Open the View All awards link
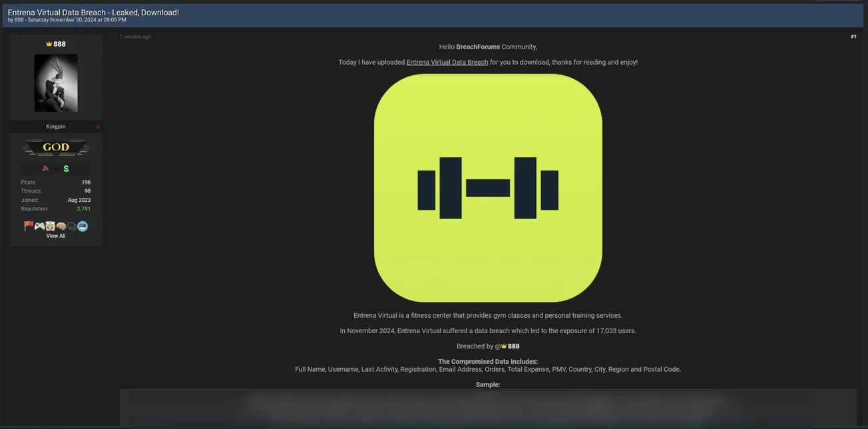Screen dimensions: 868x429 tap(56, 235)
